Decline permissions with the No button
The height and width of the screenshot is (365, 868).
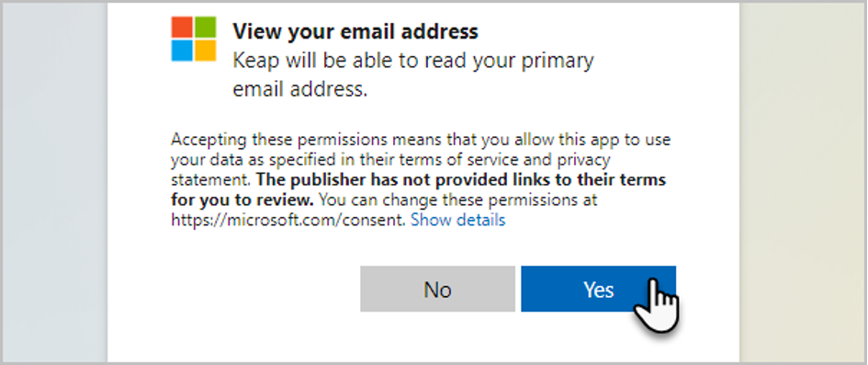[x=437, y=289]
